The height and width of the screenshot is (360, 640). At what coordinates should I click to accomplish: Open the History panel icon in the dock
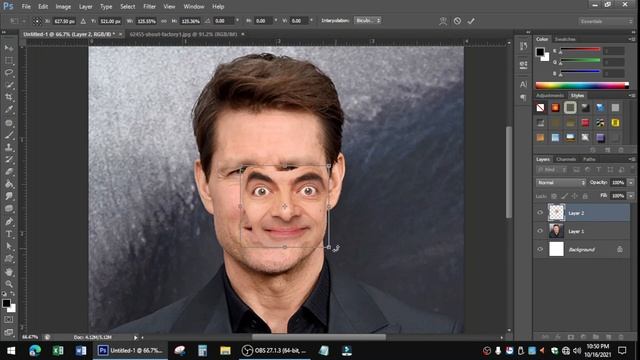tap(523, 46)
